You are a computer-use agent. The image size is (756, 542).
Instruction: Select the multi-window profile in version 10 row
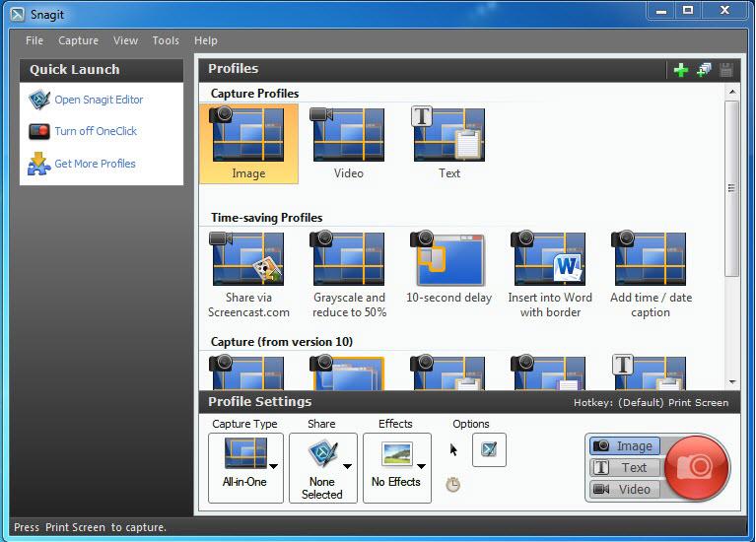pos(349,373)
